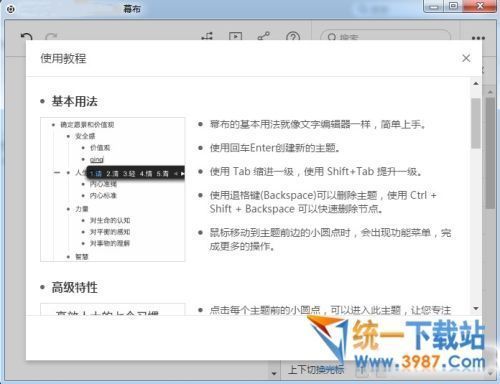Click the 基本用法 demo thumbnail image
Screen dimensions: 500x384
[x=112, y=189]
